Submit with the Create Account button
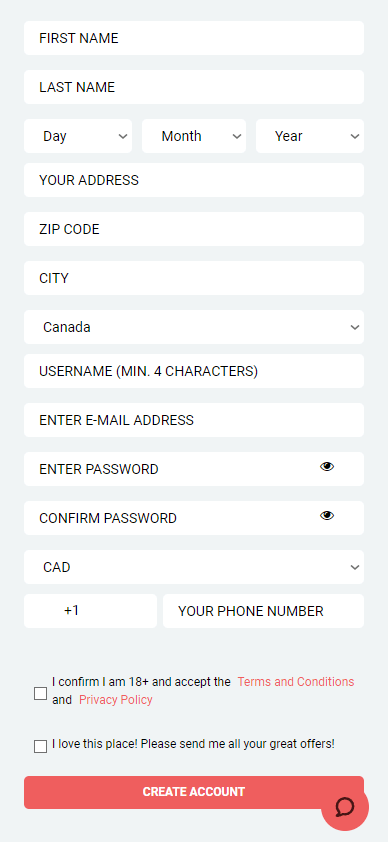This screenshot has height=842, width=388. pyautogui.click(x=194, y=792)
